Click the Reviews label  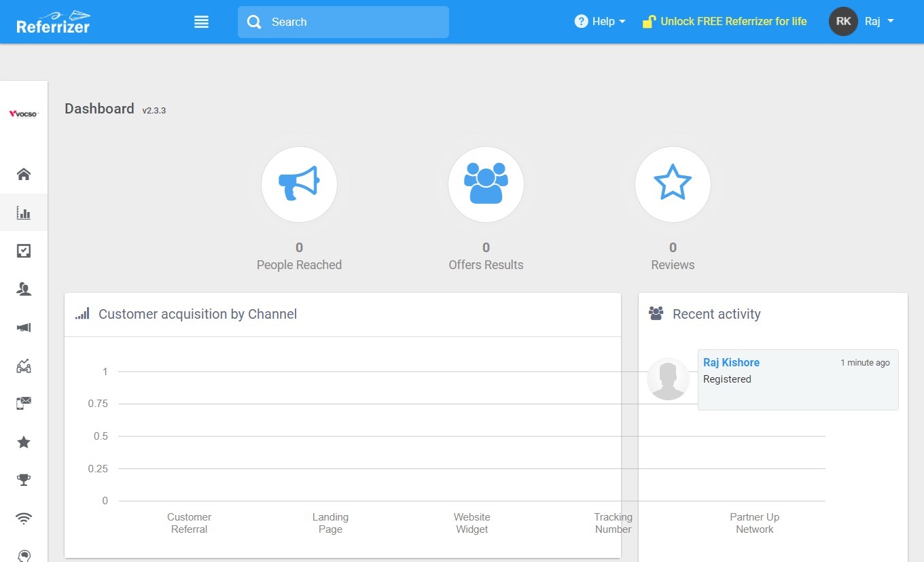coord(673,265)
